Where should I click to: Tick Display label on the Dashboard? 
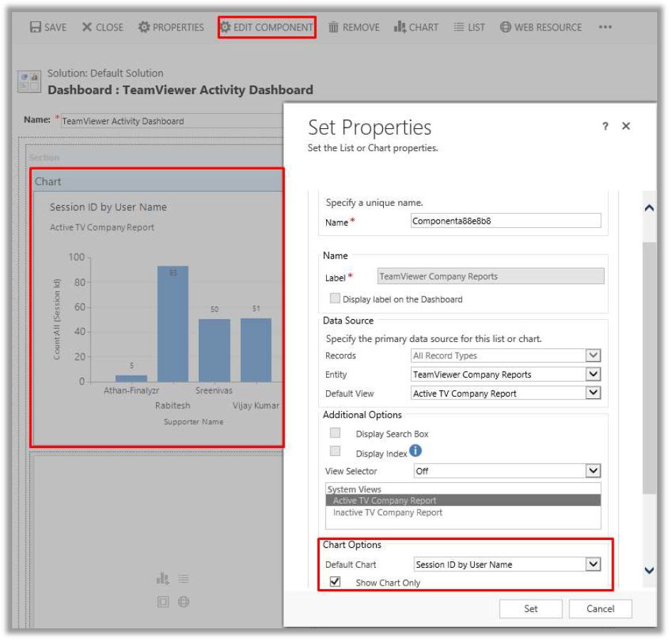[335, 298]
